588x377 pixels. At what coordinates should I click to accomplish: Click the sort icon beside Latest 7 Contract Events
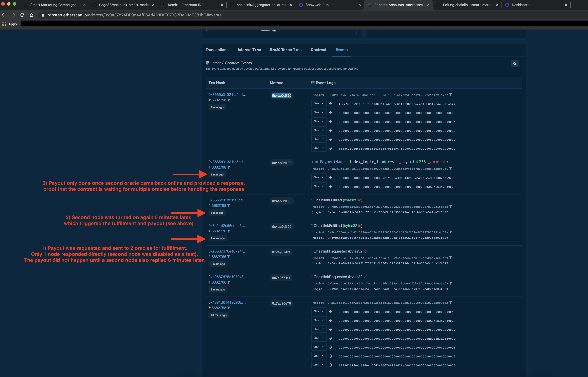(x=207, y=63)
